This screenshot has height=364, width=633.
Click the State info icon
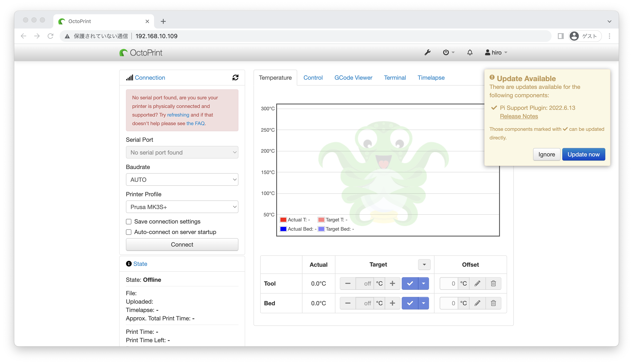129,264
